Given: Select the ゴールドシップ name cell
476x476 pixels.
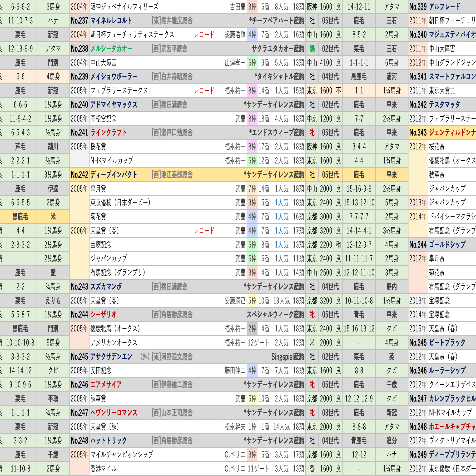Looking at the screenshot, I should [447, 244].
